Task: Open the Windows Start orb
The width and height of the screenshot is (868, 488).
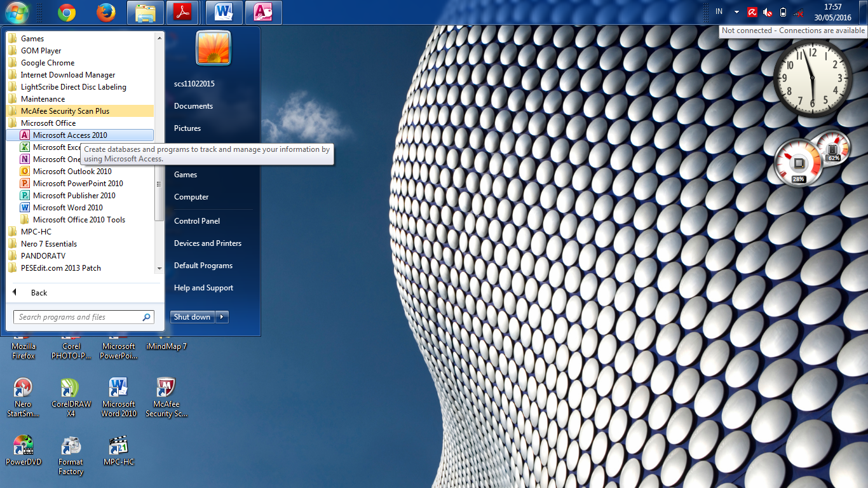Action: click(x=17, y=12)
